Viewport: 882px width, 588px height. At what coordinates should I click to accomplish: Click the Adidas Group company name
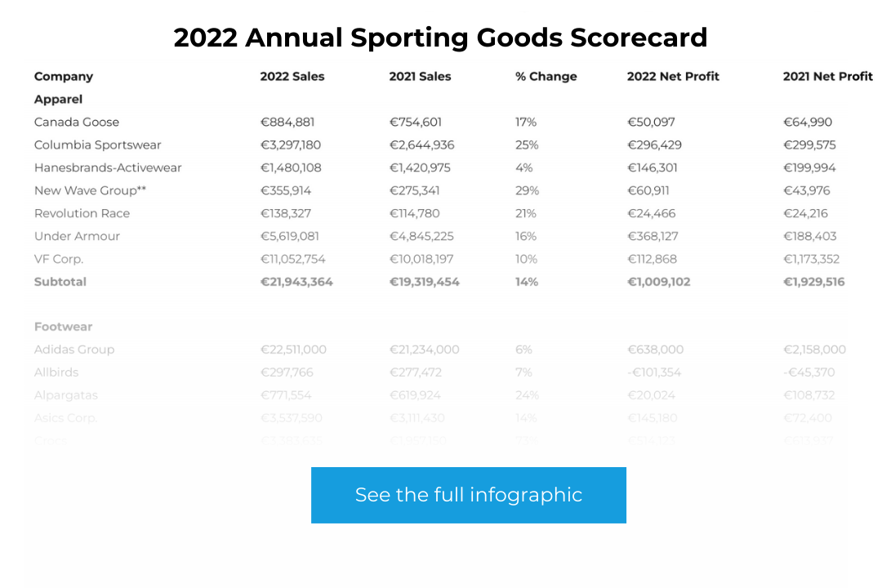(74, 349)
